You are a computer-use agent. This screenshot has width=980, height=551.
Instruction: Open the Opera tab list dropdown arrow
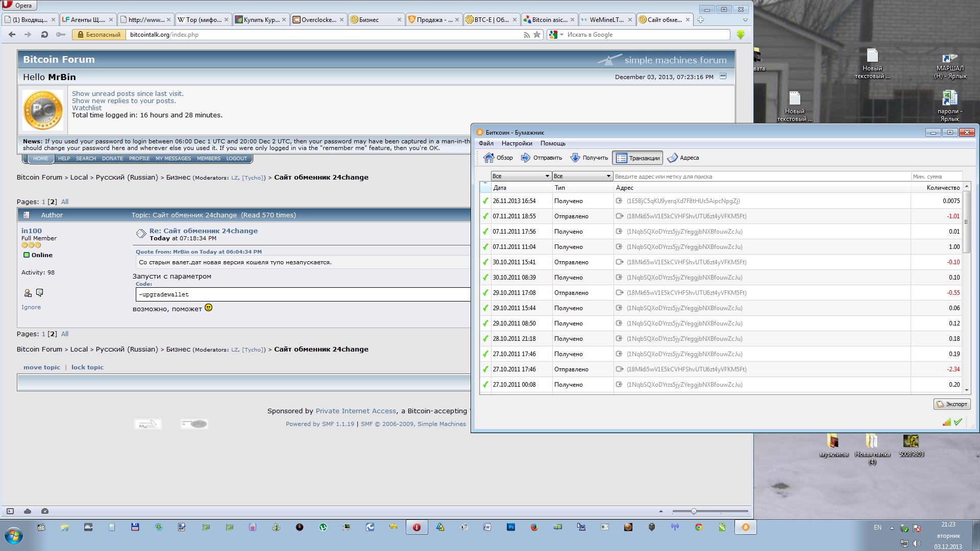point(745,20)
